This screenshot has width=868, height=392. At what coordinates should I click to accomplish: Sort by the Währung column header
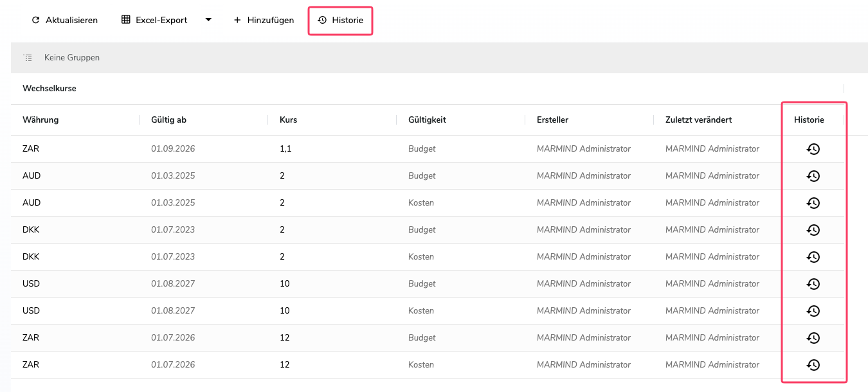[41, 120]
